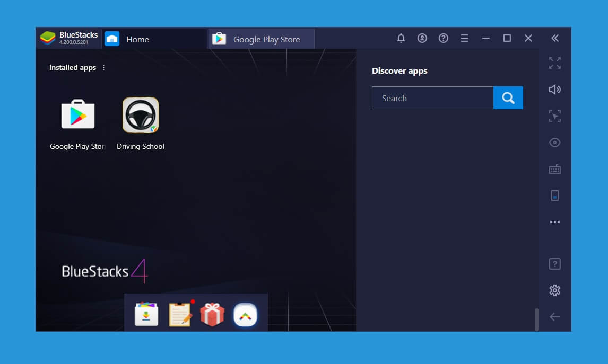The height and width of the screenshot is (364, 608).
Task: Open the keyboard game controls icon
Action: 555,169
